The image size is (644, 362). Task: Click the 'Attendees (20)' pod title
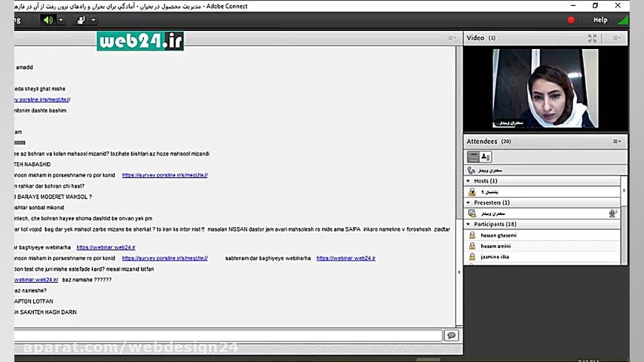(489, 141)
